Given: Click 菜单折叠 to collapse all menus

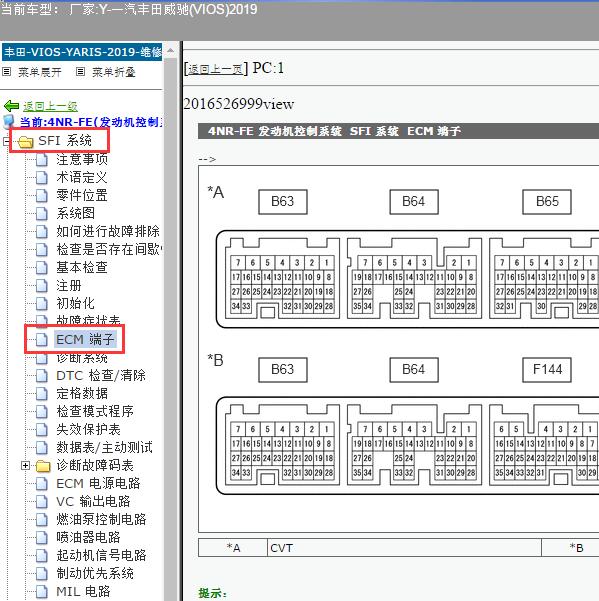Looking at the screenshot, I should coord(114,72).
